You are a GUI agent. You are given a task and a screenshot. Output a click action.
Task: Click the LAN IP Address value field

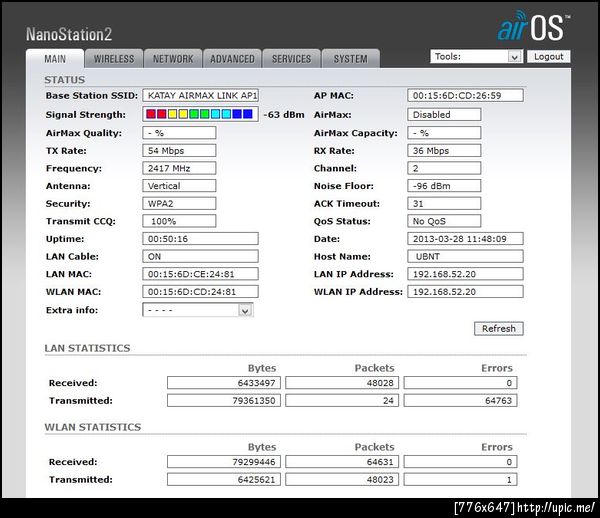pos(465,274)
